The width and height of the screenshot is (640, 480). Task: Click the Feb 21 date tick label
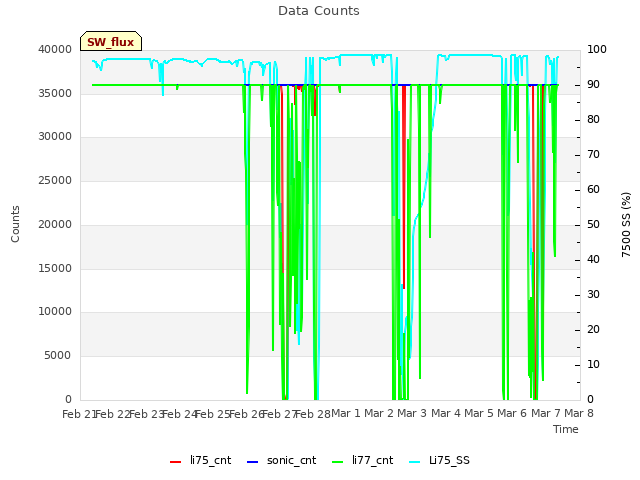(x=78, y=414)
